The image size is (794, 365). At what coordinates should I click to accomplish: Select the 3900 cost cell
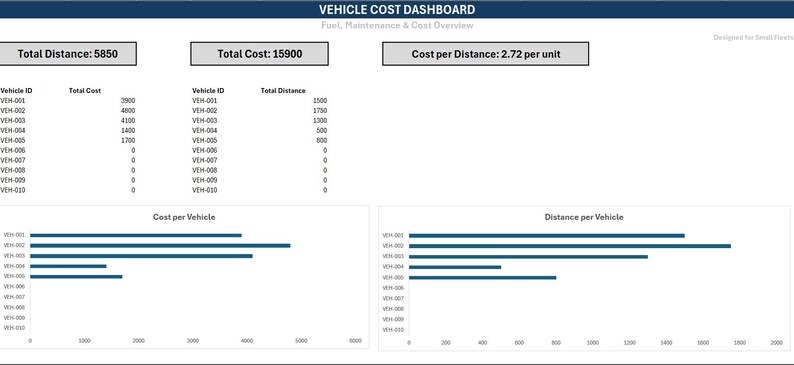(128, 101)
